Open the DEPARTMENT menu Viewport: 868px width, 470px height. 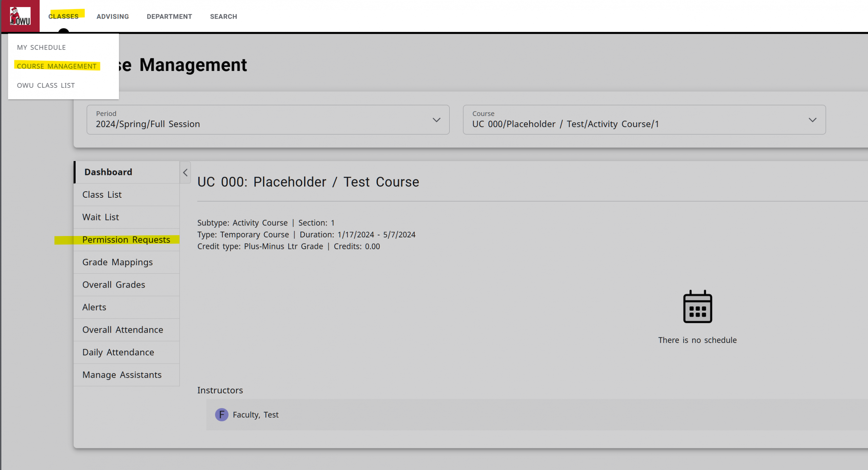coord(169,16)
